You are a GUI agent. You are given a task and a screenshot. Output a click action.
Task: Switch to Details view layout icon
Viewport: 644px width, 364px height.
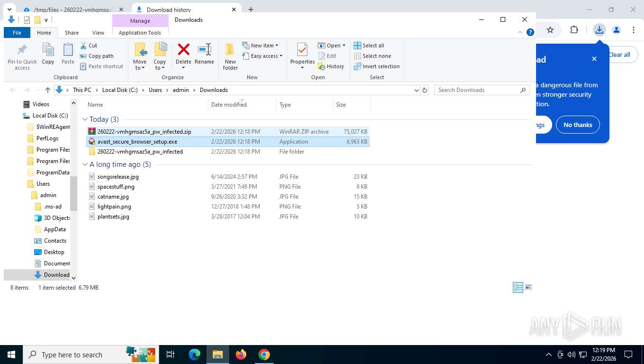[x=518, y=288]
